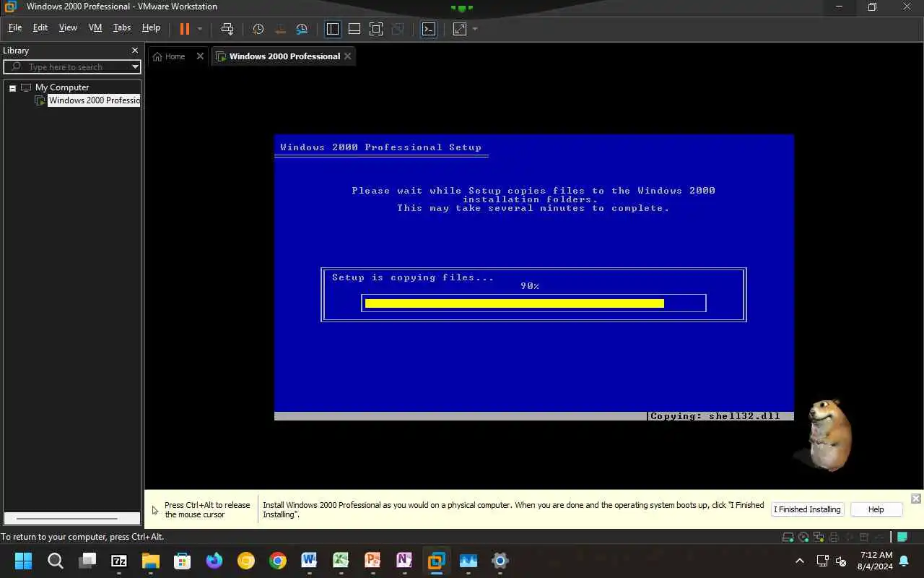Click the setup copy progress bar

tap(533, 303)
